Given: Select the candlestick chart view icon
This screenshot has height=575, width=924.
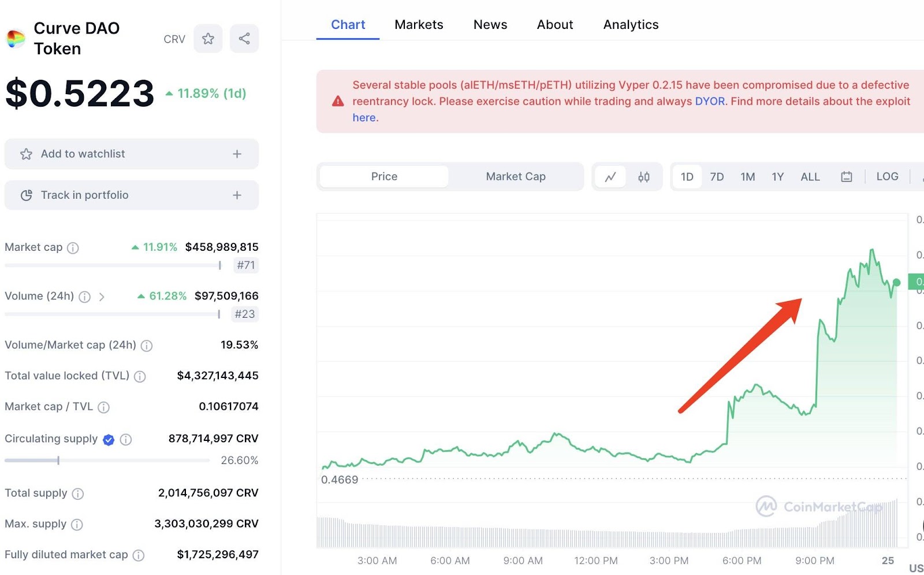Looking at the screenshot, I should [x=644, y=177].
